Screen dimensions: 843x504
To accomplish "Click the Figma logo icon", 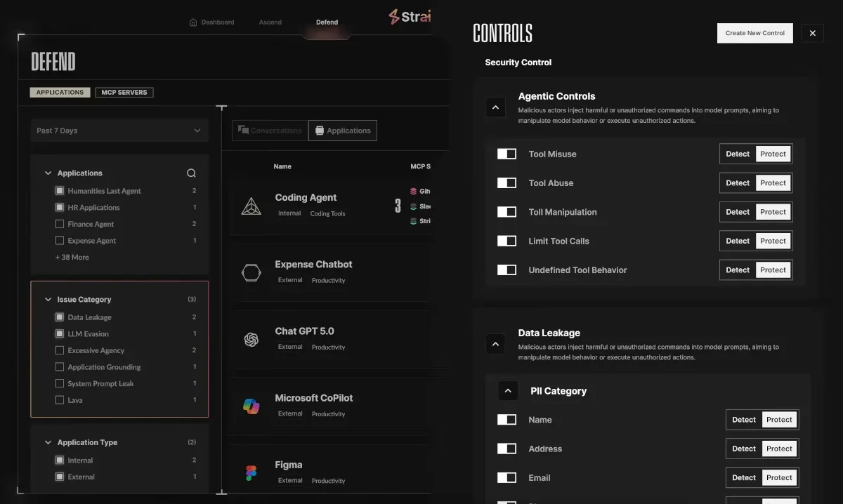I will coord(251,473).
